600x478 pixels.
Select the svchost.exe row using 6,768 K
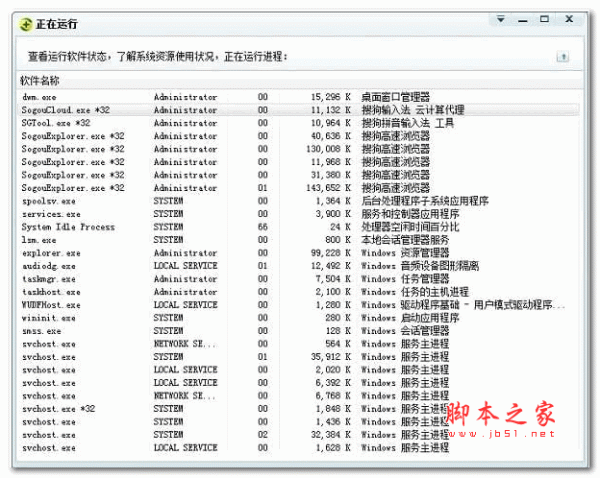(299, 396)
